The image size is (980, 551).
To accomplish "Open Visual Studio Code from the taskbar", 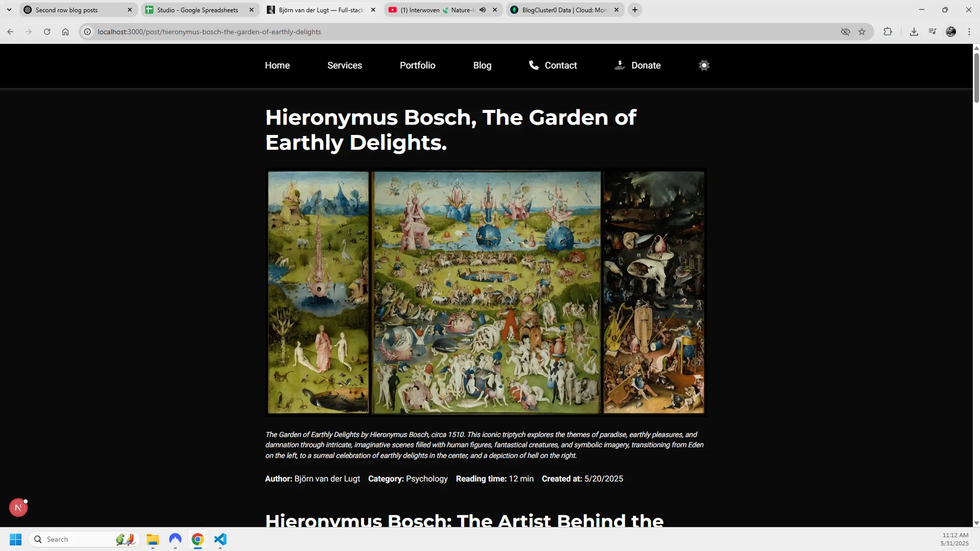I will 220,539.
